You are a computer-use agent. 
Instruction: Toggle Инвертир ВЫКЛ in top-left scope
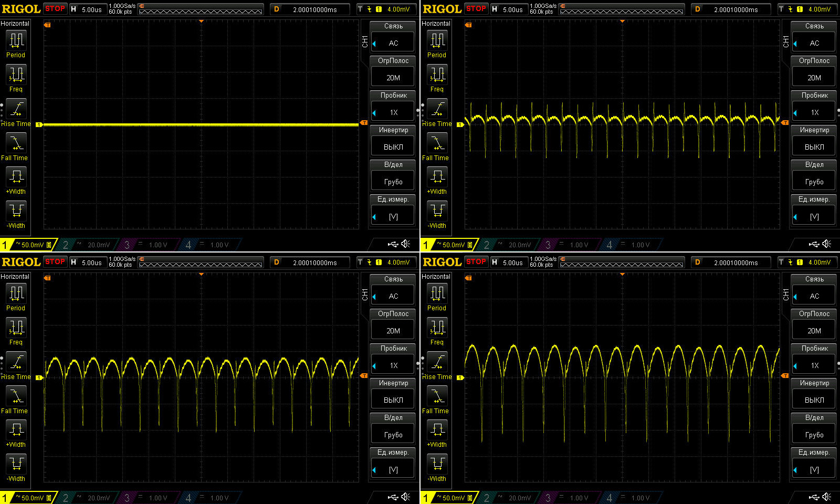(393, 146)
